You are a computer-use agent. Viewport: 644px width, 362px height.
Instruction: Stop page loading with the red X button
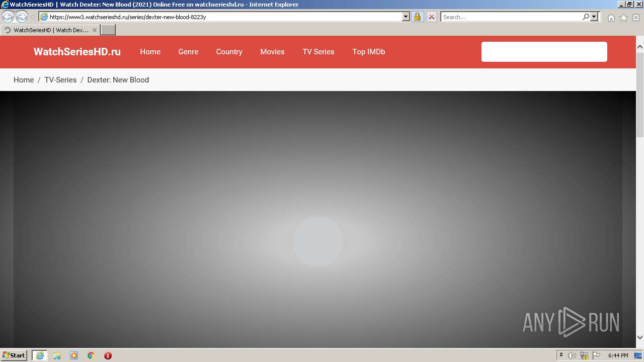[x=431, y=17]
